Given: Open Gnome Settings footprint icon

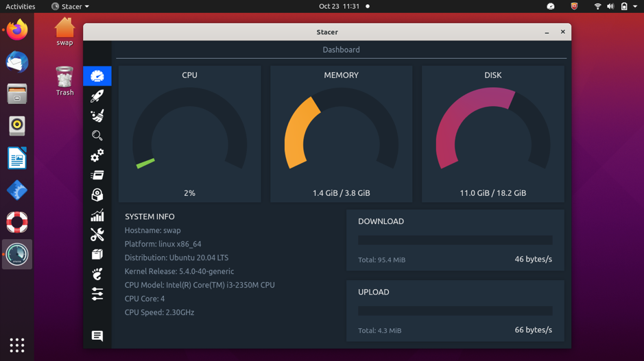Looking at the screenshot, I should pyautogui.click(x=97, y=274).
